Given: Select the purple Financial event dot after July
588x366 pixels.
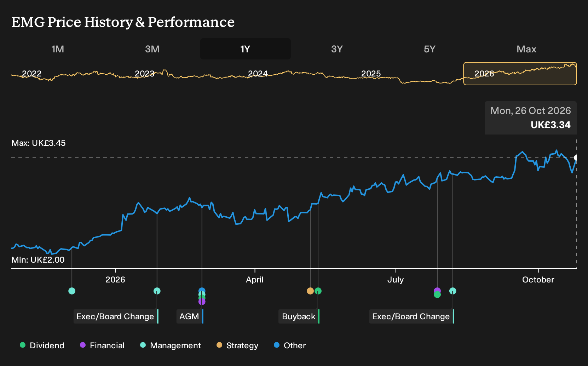Looking at the screenshot, I should (x=437, y=291).
